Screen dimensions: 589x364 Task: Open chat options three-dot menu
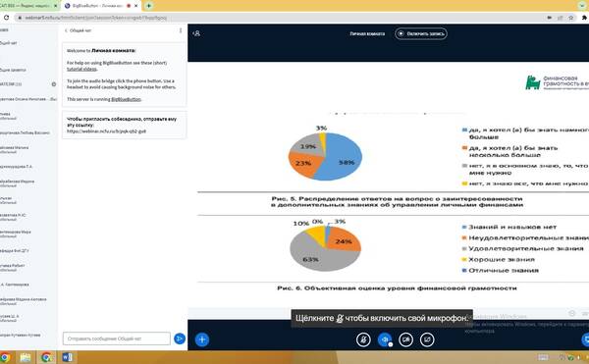181,30
